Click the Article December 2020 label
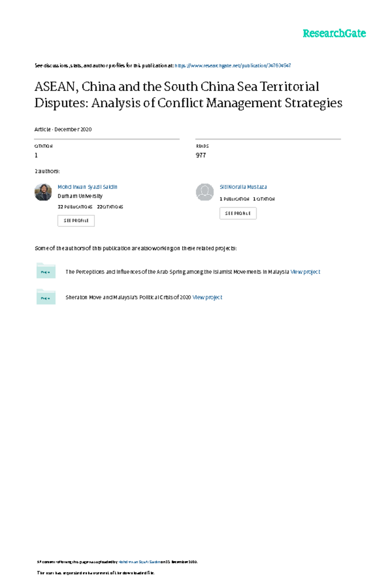The width and height of the screenshot is (392, 588). tap(63, 129)
